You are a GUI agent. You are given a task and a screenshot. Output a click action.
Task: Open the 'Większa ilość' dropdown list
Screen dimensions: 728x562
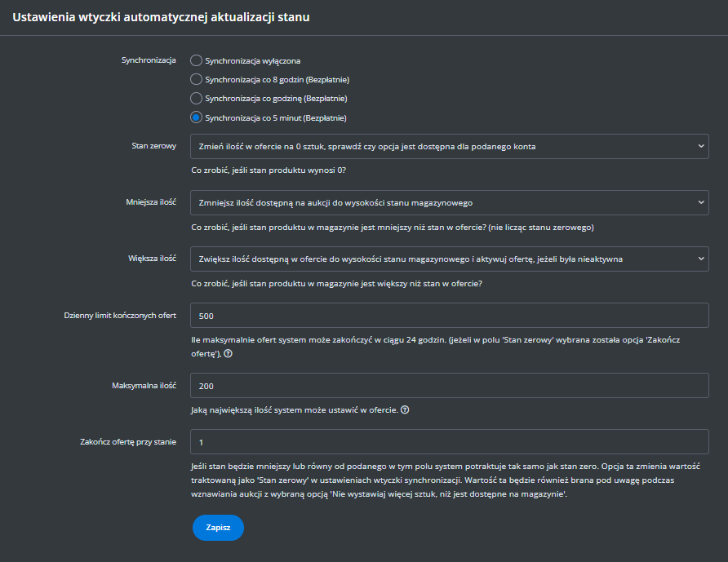pos(449,259)
